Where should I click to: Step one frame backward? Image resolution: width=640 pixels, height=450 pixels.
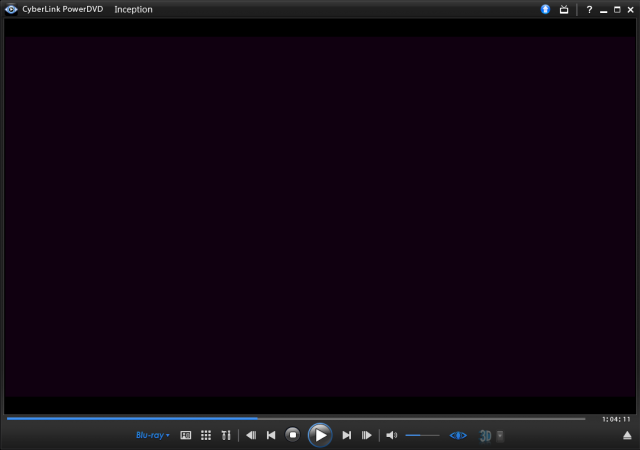(251, 435)
